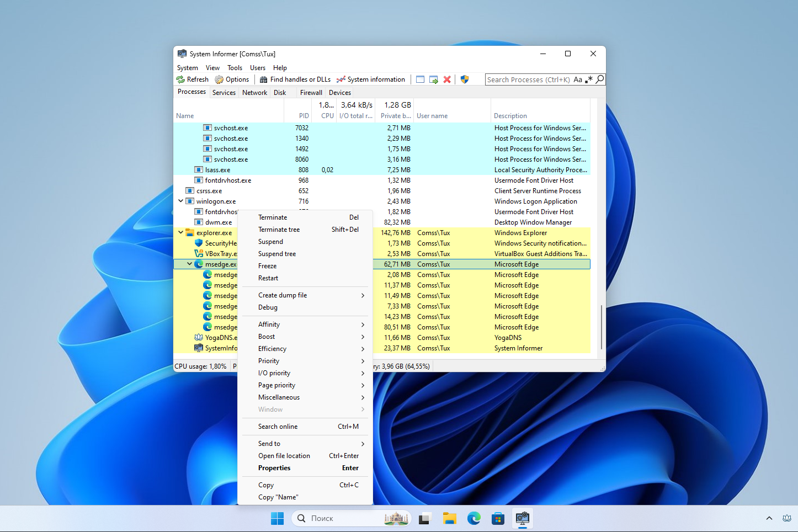Expand the I/O priority submenu
This screenshot has width=798, height=532.
[x=305, y=373]
